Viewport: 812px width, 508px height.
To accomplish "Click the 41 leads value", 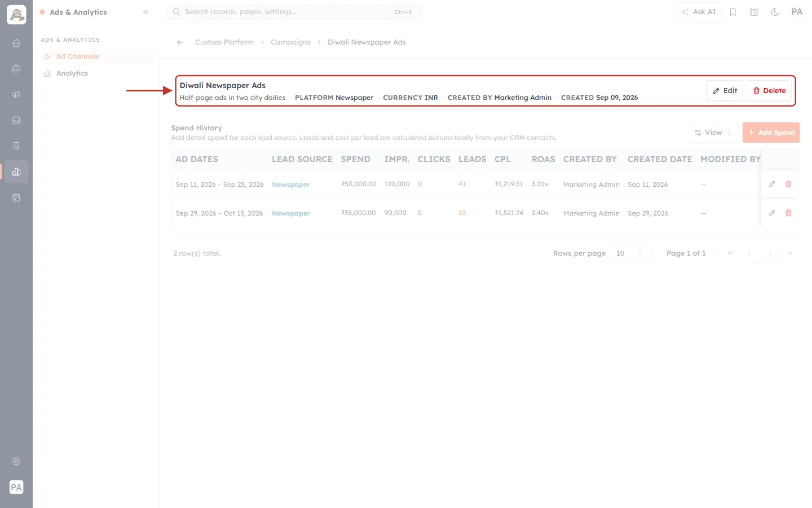I will pyautogui.click(x=462, y=184).
